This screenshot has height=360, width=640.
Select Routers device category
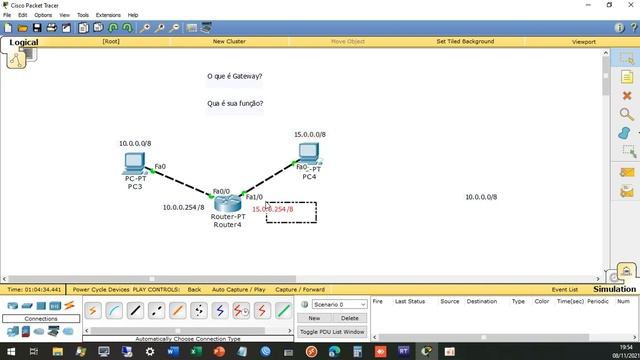pos(13,306)
